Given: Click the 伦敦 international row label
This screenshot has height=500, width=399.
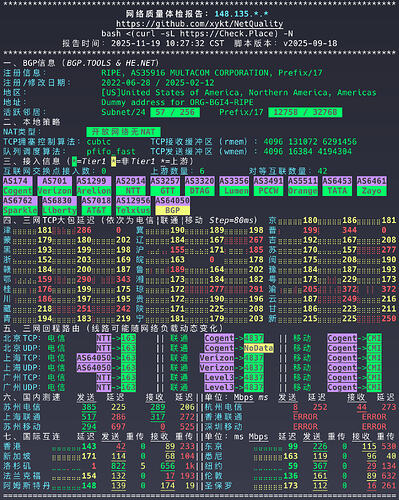Looking at the screenshot, I should click(214, 476).
